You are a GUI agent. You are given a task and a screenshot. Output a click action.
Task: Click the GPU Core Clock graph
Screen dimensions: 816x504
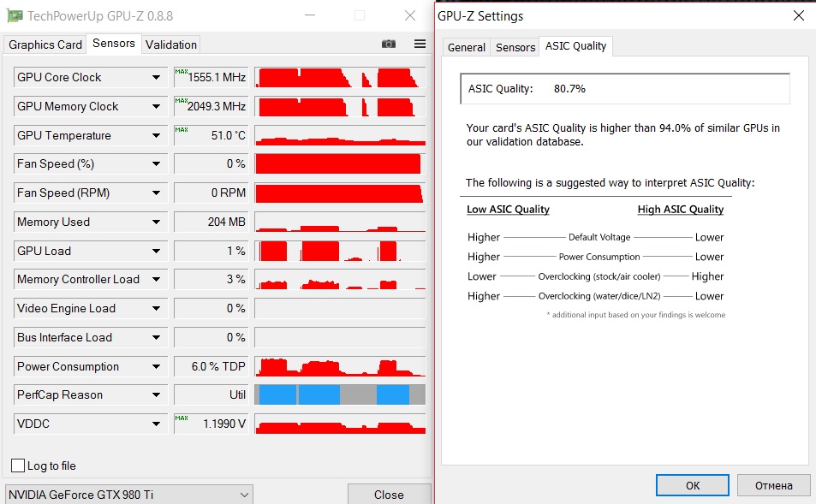(x=340, y=77)
